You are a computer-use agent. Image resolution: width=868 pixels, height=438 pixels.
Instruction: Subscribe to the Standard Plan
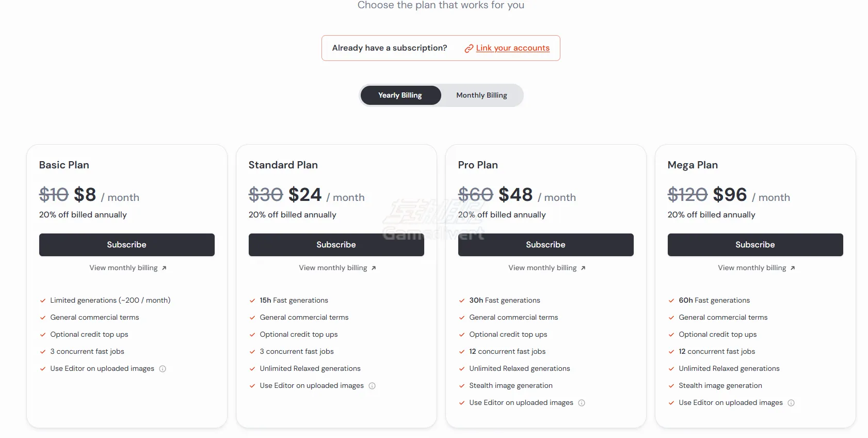click(x=336, y=245)
